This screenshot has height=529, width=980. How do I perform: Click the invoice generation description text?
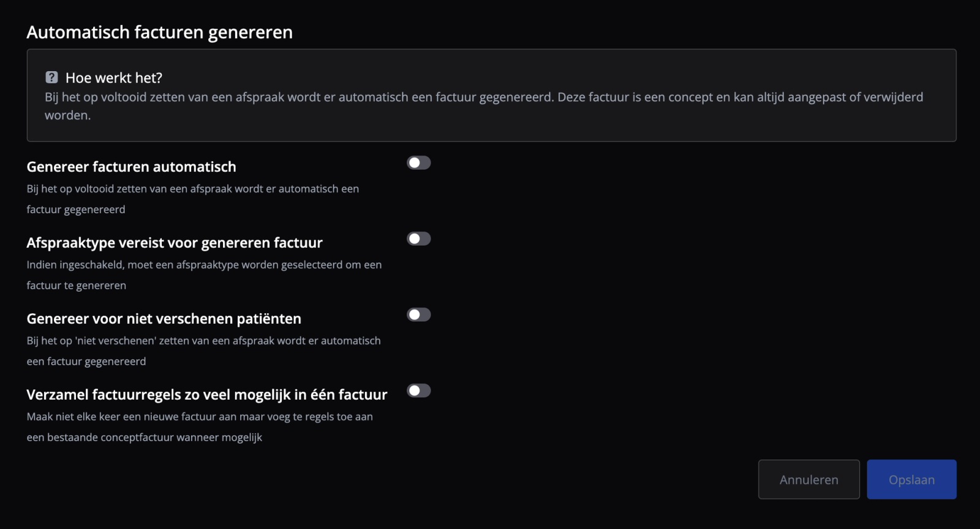[x=194, y=199]
